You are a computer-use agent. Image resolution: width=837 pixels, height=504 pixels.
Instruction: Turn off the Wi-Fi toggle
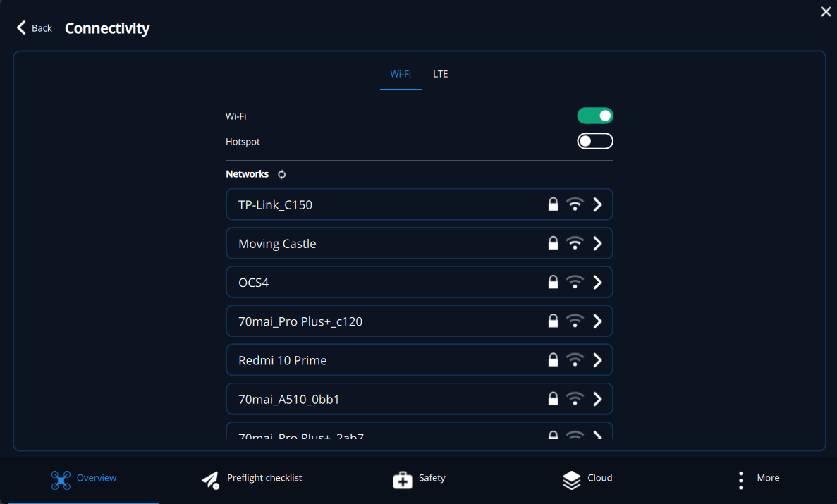coord(595,116)
